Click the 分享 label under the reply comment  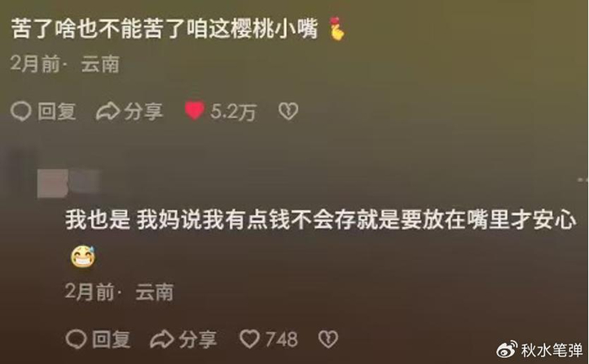point(198,340)
